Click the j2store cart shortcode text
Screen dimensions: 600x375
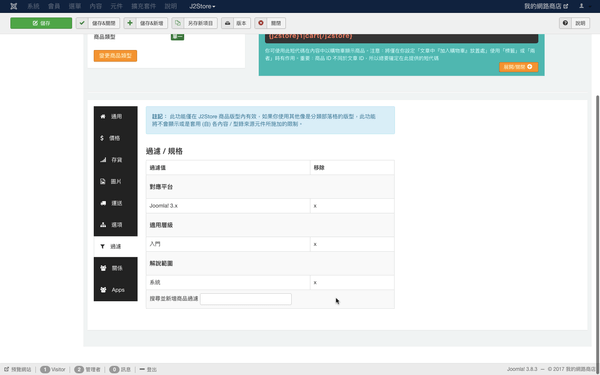310,36
